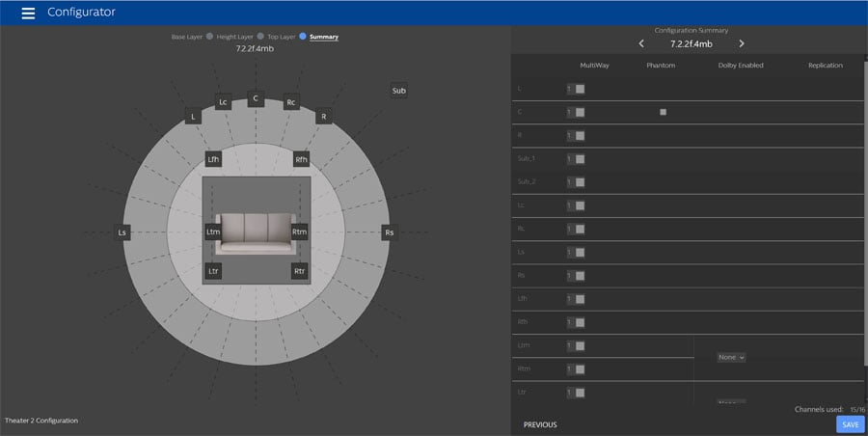This screenshot has width=868, height=436.
Task: Select the Rtr top rear speaker
Action: click(x=300, y=271)
